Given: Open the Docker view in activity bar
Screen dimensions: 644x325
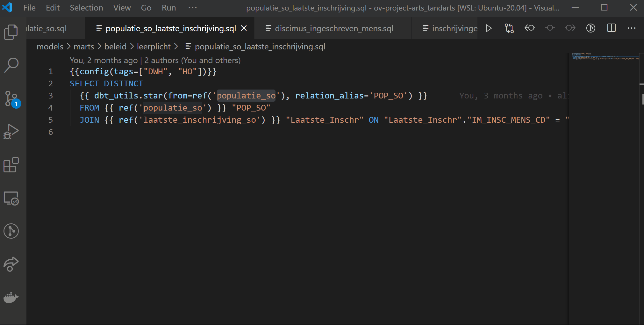Looking at the screenshot, I should click(x=11, y=297).
